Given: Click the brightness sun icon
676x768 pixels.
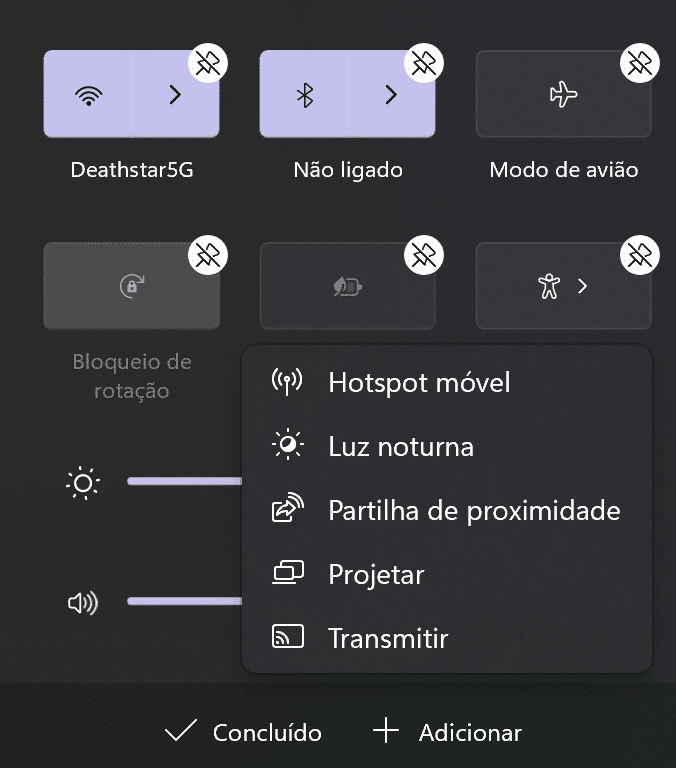Looking at the screenshot, I should point(82,485).
